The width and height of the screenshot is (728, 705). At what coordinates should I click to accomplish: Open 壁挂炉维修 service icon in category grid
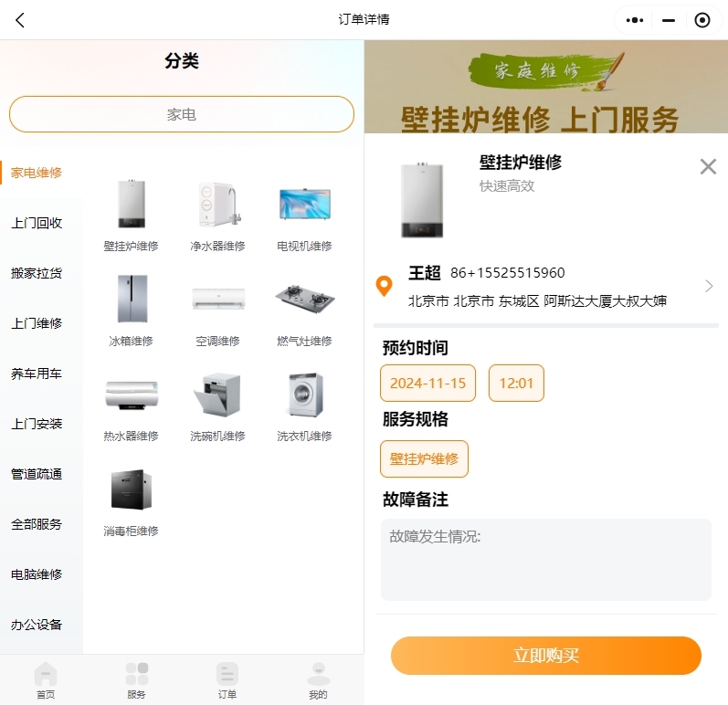(x=132, y=205)
